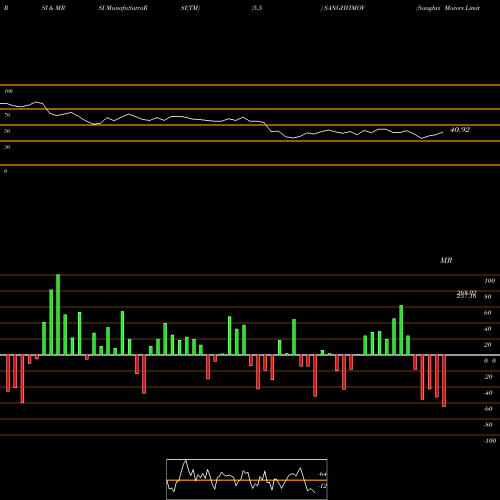The width and height of the screenshot is (500, 500).
Task: Click the 'SANGHVIMOV' ticker text
Action: click(345, 8)
